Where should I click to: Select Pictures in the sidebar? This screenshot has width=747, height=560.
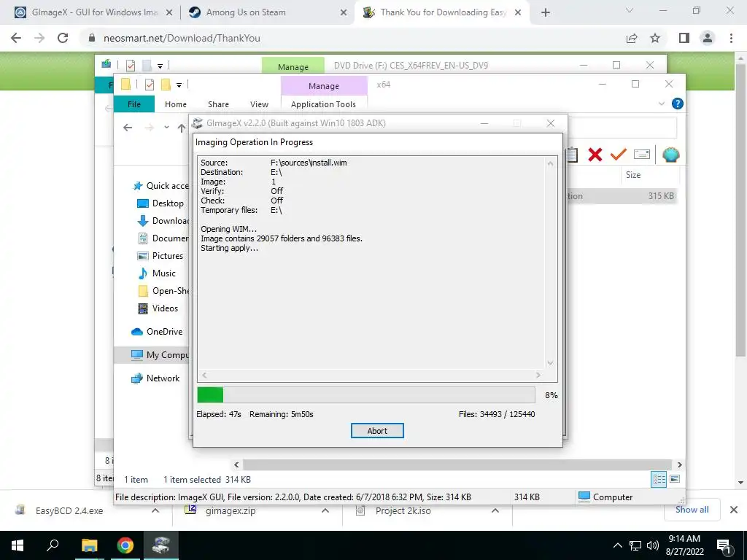[x=160, y=256]
